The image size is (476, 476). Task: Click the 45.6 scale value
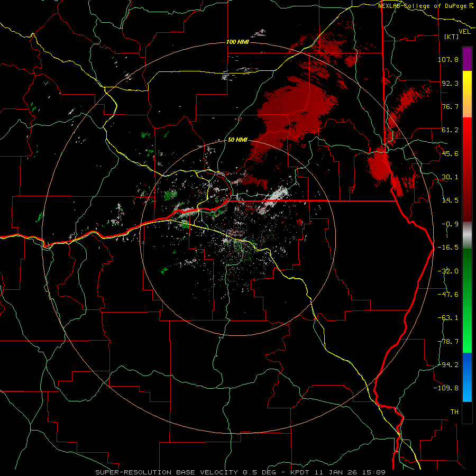(450, 153)
